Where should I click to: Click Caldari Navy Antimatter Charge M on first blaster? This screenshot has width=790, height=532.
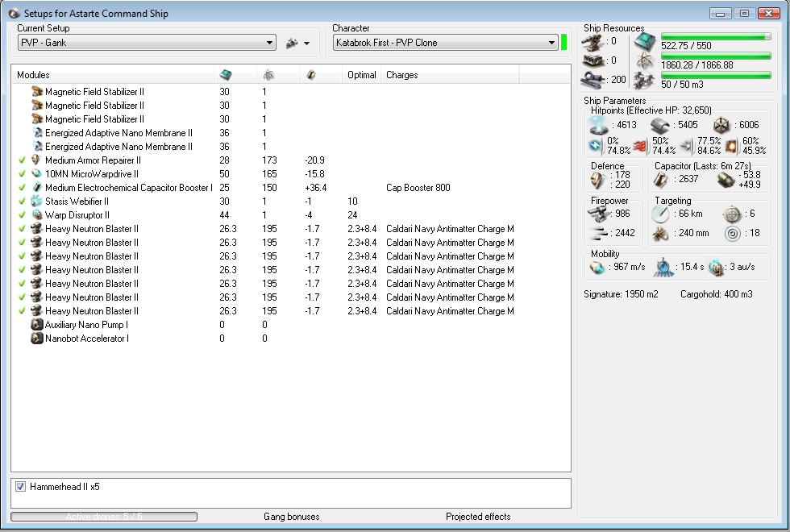[x=450, y=229]
